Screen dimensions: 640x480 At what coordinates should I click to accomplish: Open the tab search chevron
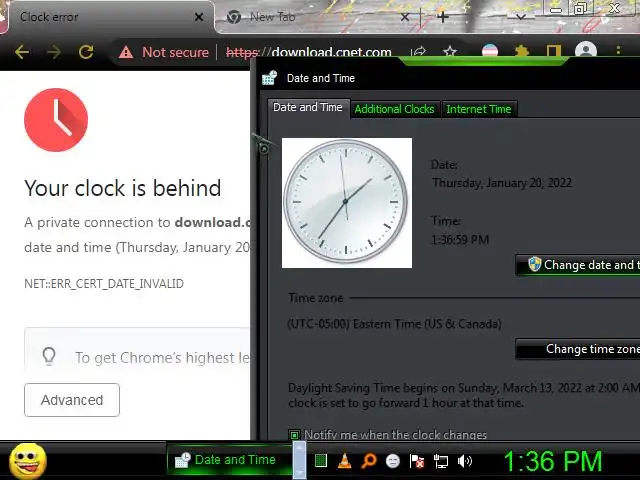click(520, 17)
